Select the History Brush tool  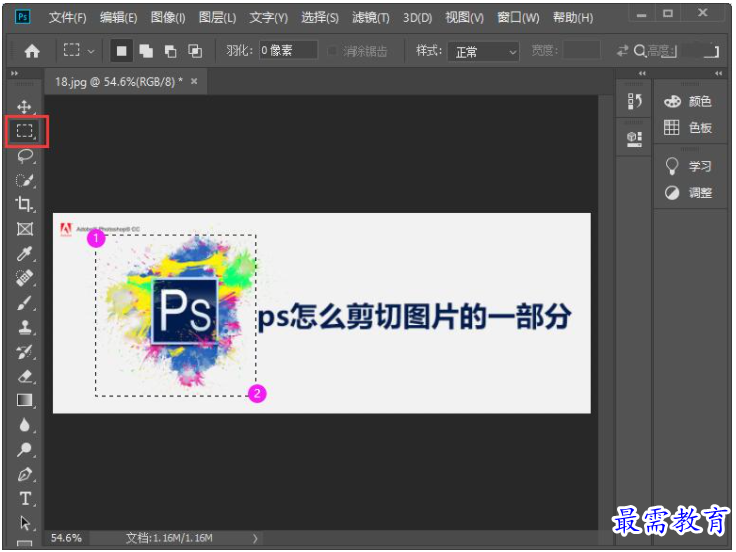pos(25,352)
